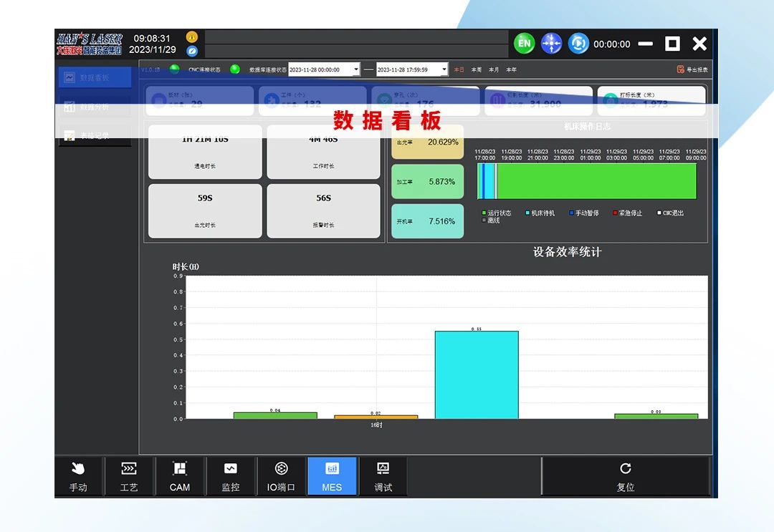The image size is (774, 532).
Task: Expand the end date selector 2023-11-28 17:59:59
Action: tap(448, 69)
